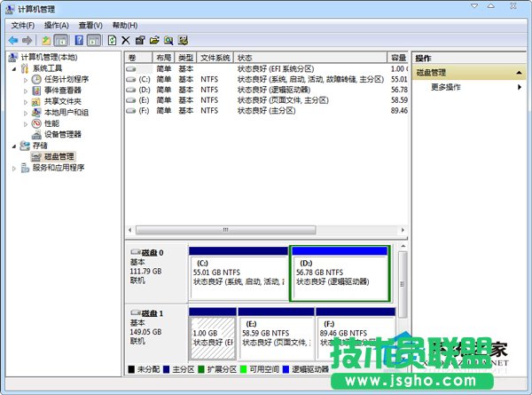This screenshot has height=395, width=532.
Task: Click the volume list scroll right arrow
Action: [403, 230]
